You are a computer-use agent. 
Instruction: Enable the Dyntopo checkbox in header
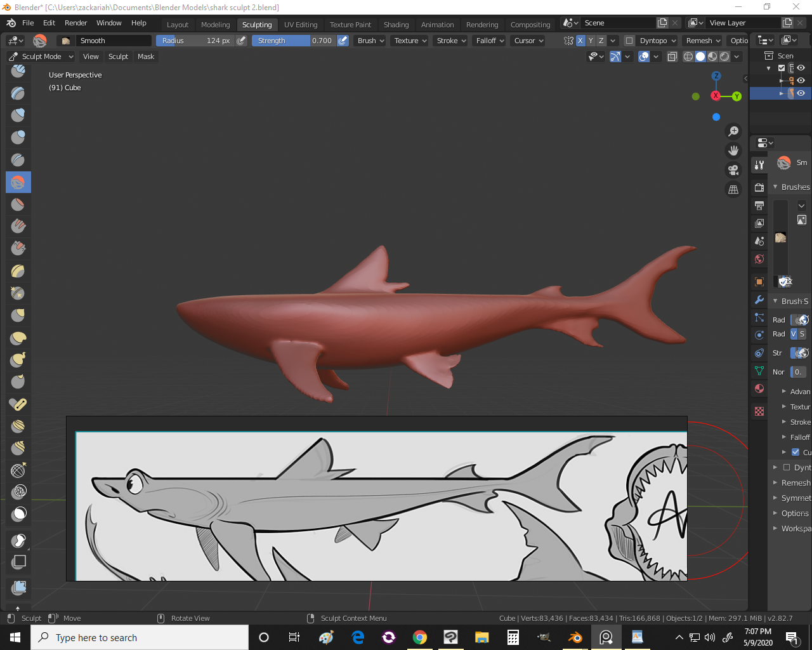tap(629, 41)
